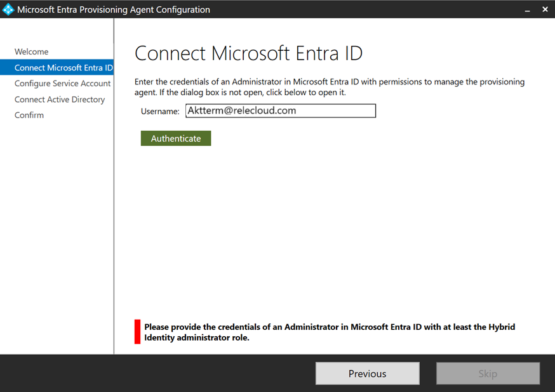The height and width of the screenshot is (392, 555).
Task: Switch to Connect Active Directory step
Action: tap(60, 100)
